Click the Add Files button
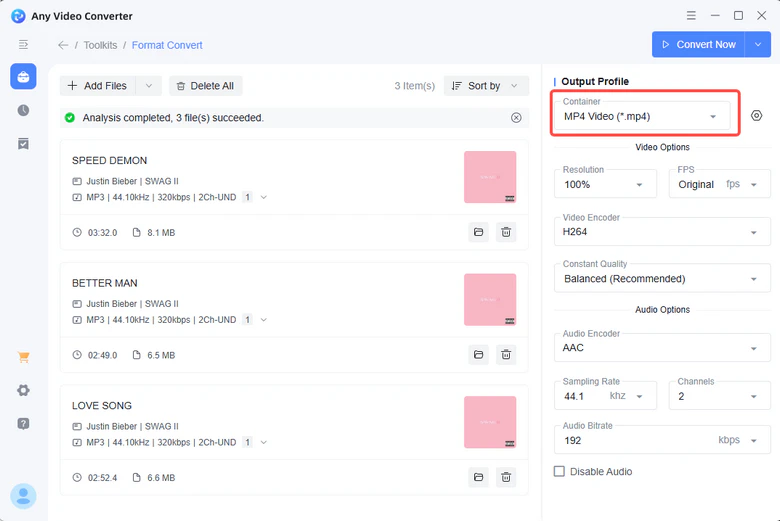The height and width of the screenshot is (521, 780). click(x=98, y=86)
